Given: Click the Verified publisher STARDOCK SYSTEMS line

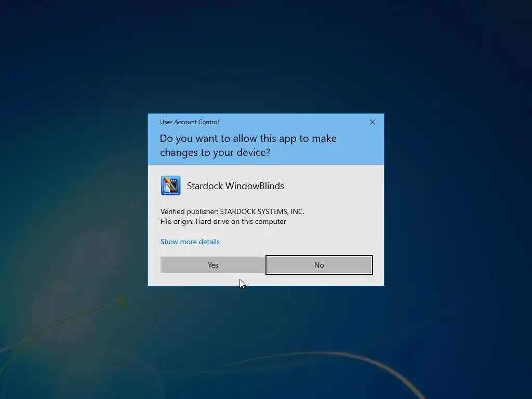Looking at the screenshot, I should point(232,211).
